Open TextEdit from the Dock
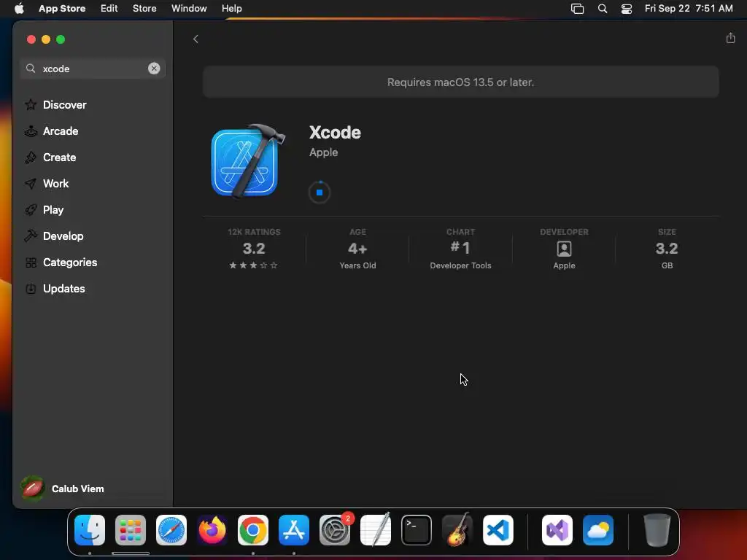This screenshot has width=747, height=560. click(376, 529)
